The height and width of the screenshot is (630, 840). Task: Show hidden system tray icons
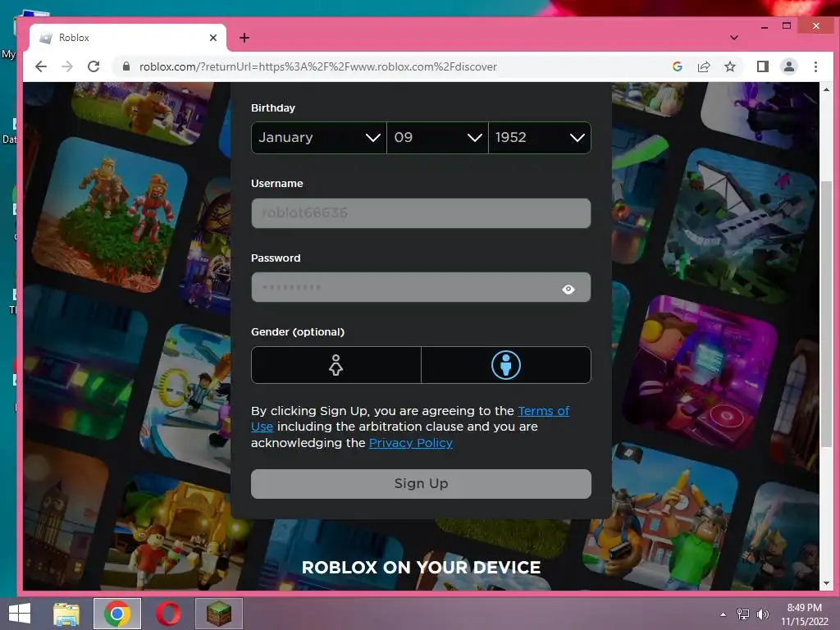(x=724, y=614)
